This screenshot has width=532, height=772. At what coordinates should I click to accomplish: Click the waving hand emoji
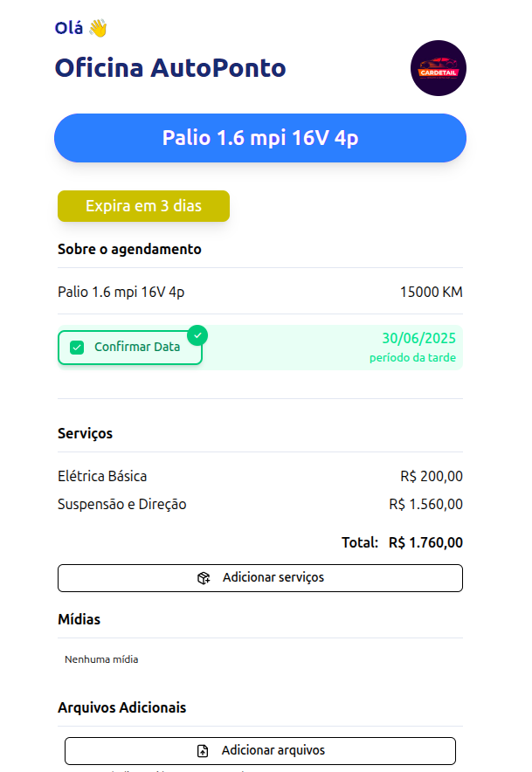[97, 28]
